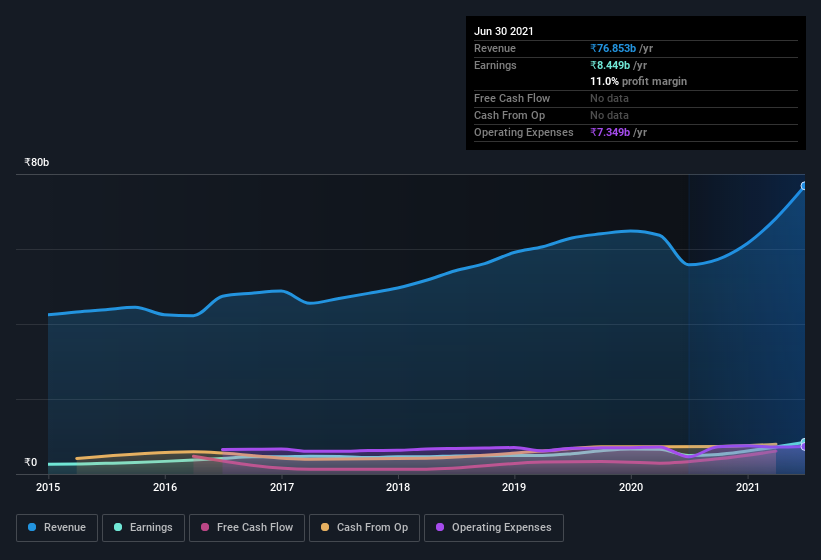821x560 pixels.
Task: Click the 2019 x-axis label
Action: tap(514, 487)
